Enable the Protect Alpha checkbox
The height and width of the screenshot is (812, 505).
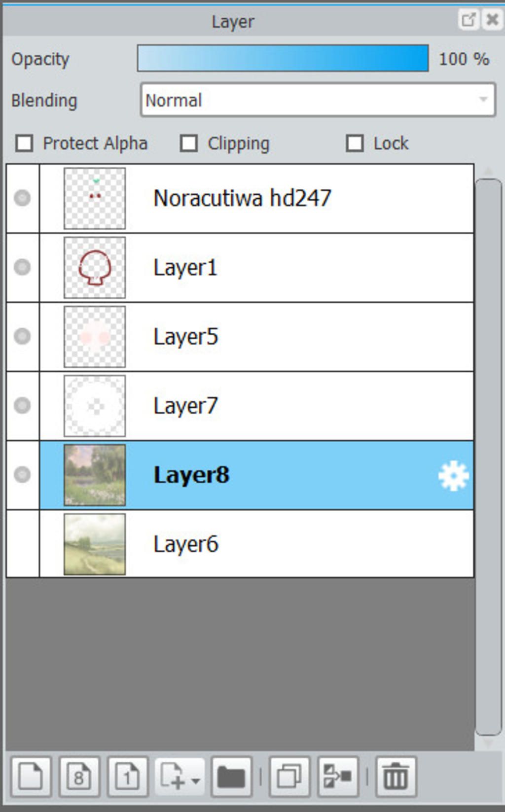click(x=25, y=143)
